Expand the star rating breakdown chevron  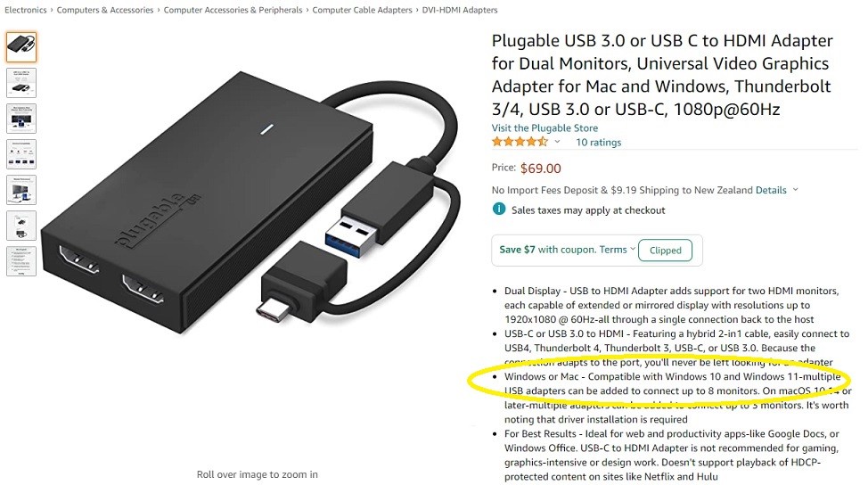[558, 142]
